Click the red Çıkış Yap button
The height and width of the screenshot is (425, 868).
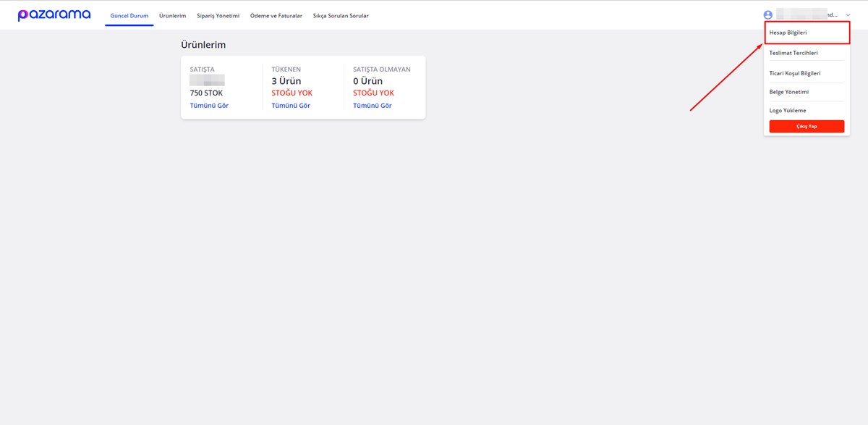pos(807,126)
